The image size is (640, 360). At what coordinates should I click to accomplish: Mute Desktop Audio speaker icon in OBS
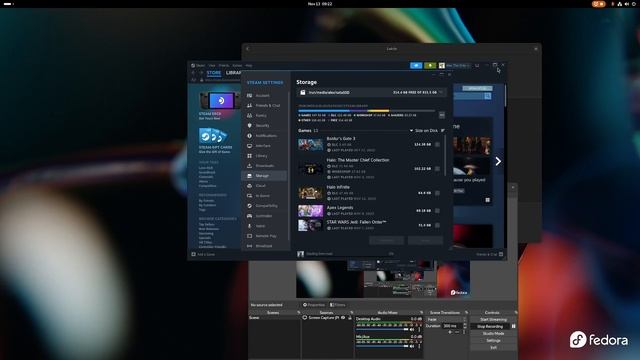tap(412, 329)
